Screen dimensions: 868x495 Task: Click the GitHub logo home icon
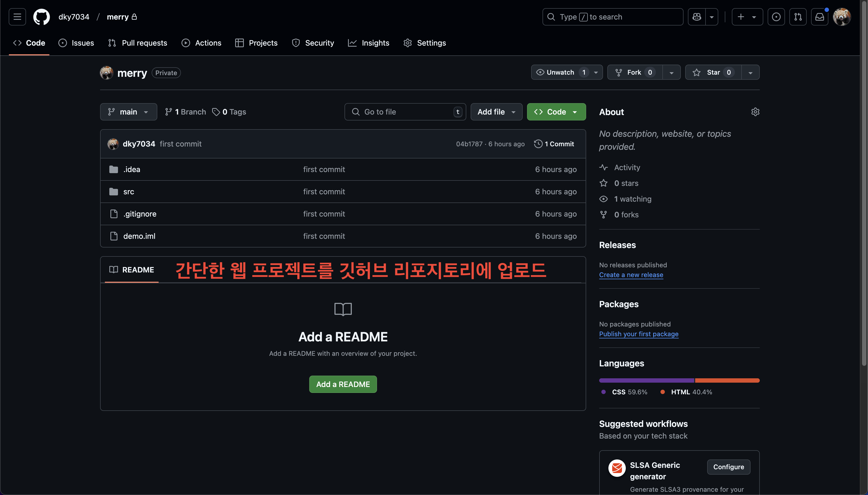42,17
